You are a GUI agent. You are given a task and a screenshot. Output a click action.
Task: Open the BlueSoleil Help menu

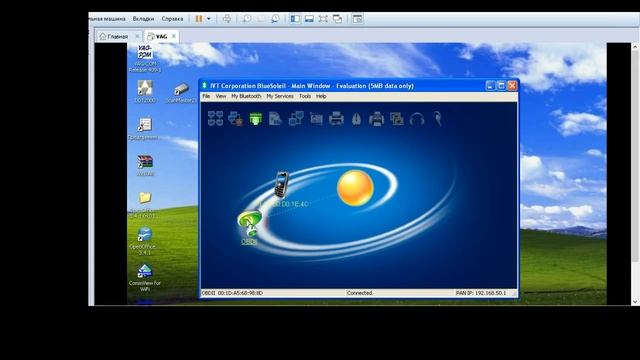[321, 96]
